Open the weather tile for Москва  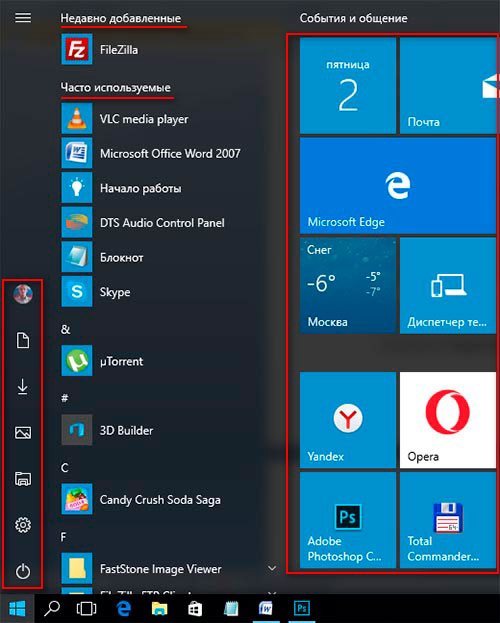[x=348, y=286]
